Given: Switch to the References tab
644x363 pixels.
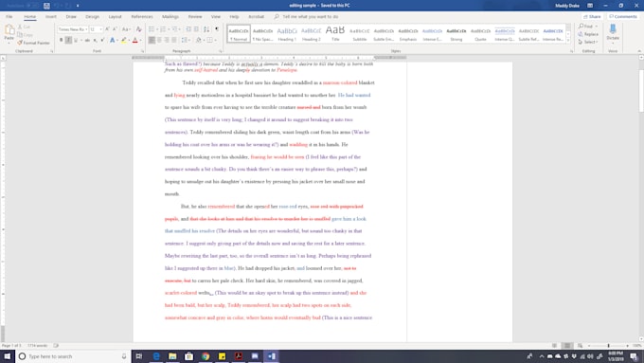Looking at the screenshot, I should tap(142, 16).
